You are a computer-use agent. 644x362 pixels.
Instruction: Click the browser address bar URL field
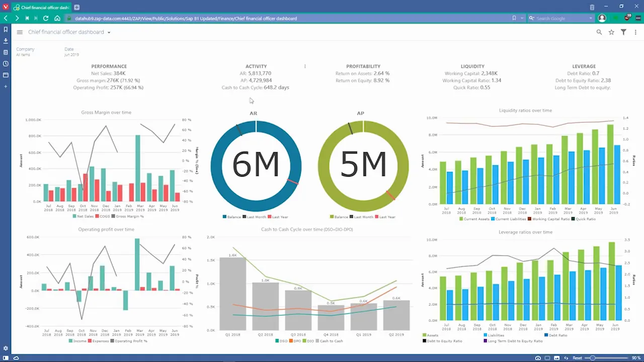[186, 18]
